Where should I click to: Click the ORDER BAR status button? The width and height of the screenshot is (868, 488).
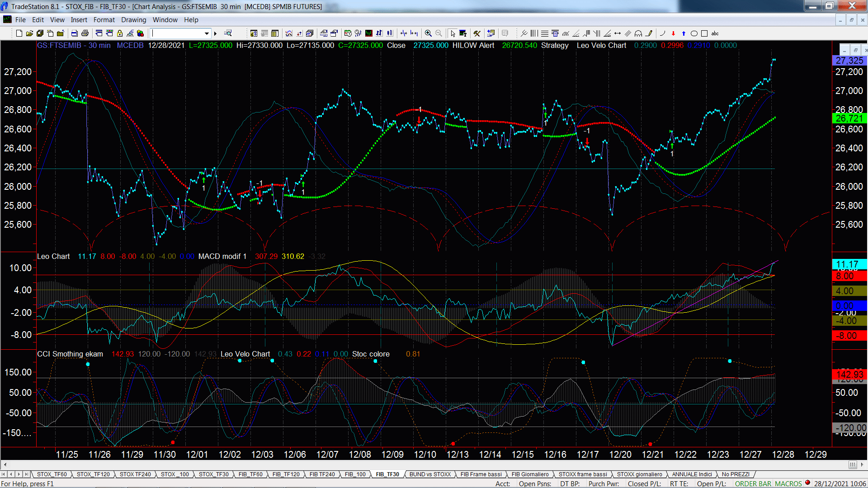753,483
